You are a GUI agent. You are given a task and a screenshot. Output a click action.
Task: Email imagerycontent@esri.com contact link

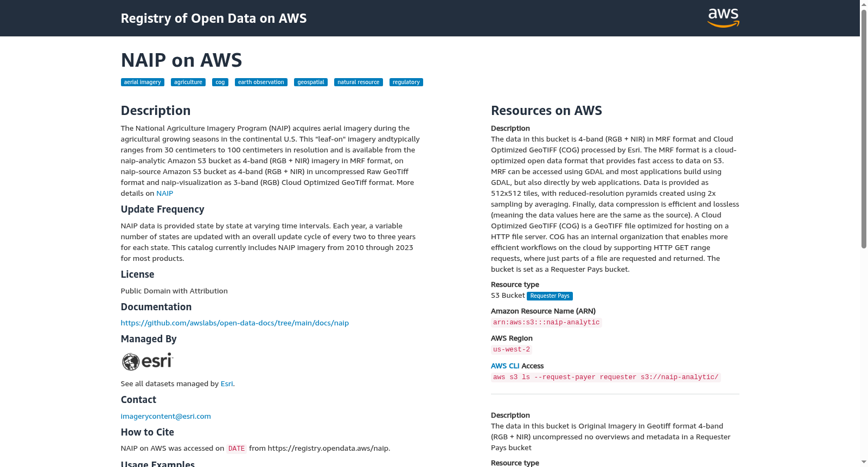[166, 417]
